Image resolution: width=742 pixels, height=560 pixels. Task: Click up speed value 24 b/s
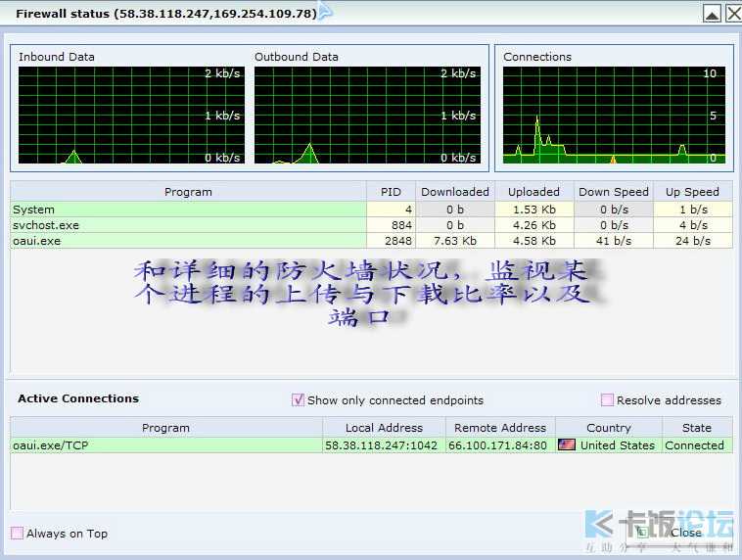point(693,241)
